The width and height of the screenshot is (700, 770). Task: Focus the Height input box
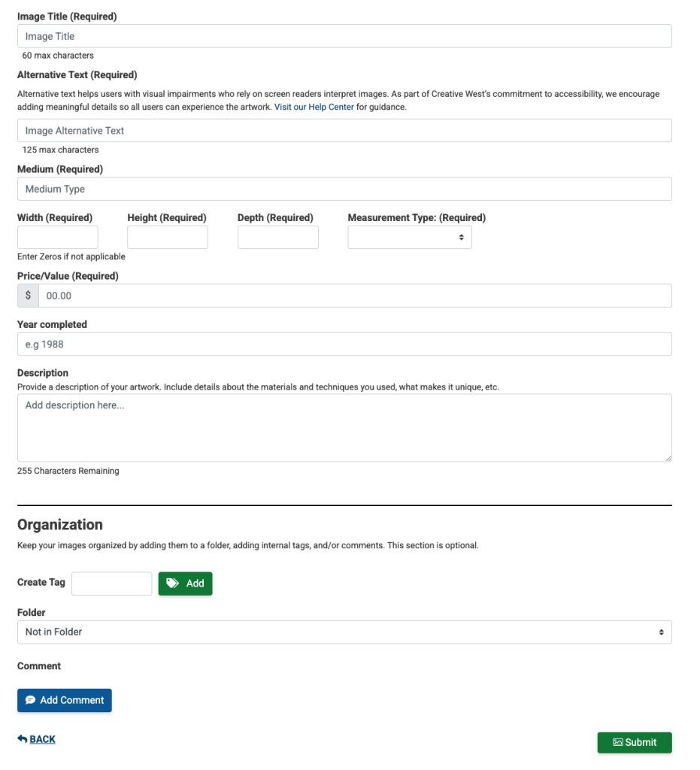[168, 238]
